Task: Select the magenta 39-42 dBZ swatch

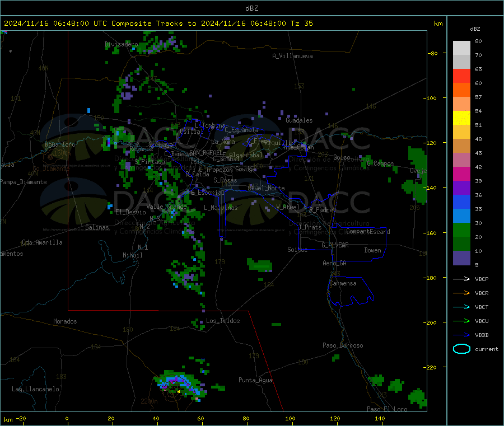Action: [461, 174]
